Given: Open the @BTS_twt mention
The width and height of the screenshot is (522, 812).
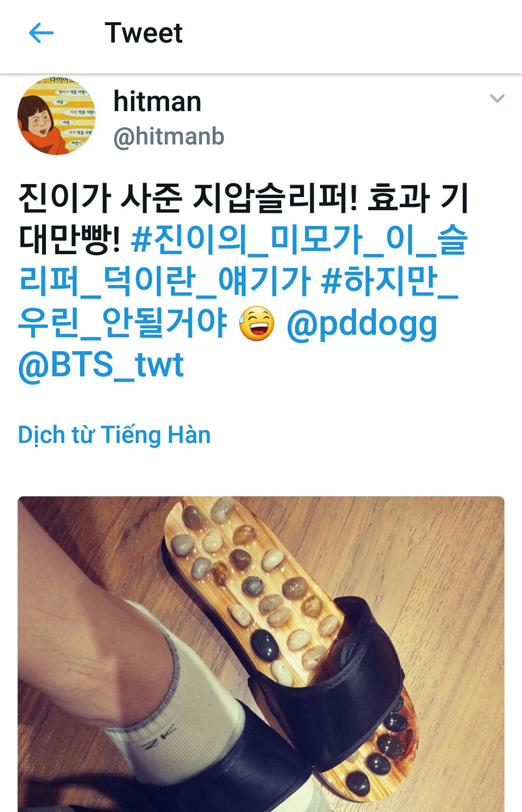Looking at the screenshot, I should (101, 365).
